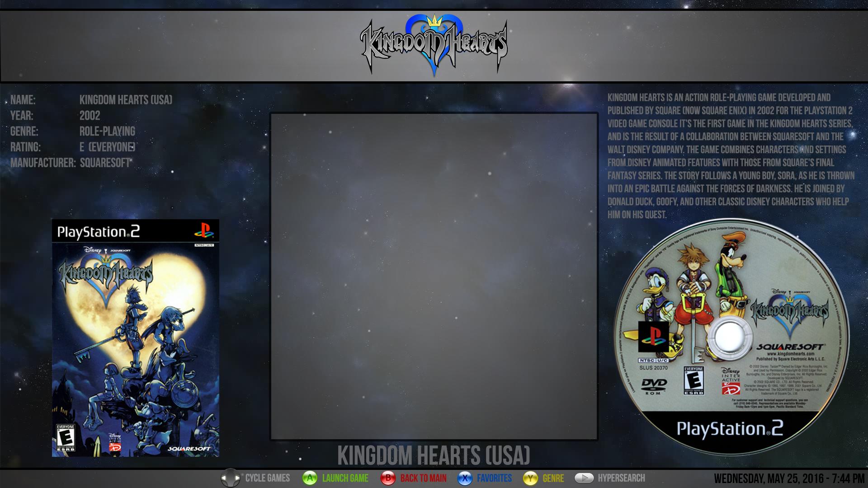Click the ESRB Everyone badge on the disc

(x=694, y=380)
